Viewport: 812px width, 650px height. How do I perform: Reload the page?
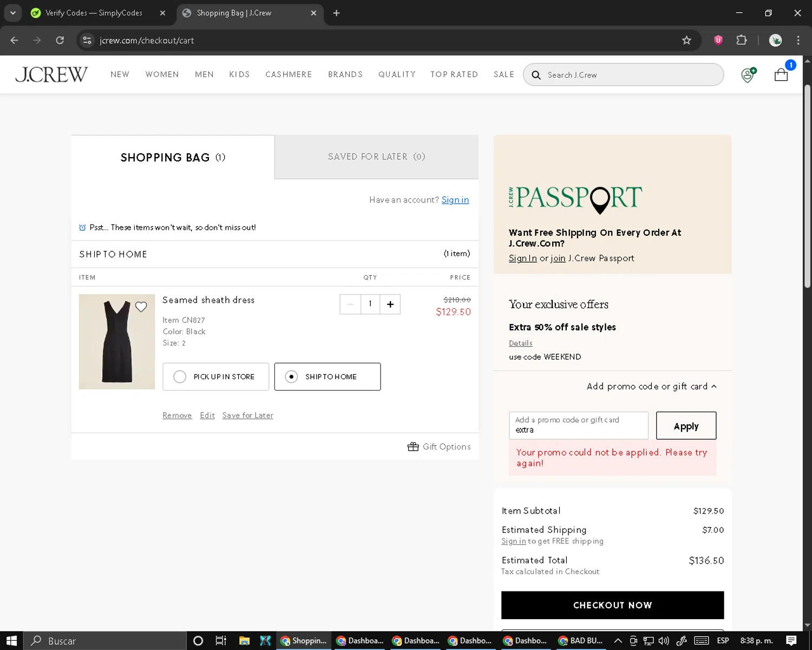tap(60, 40)
